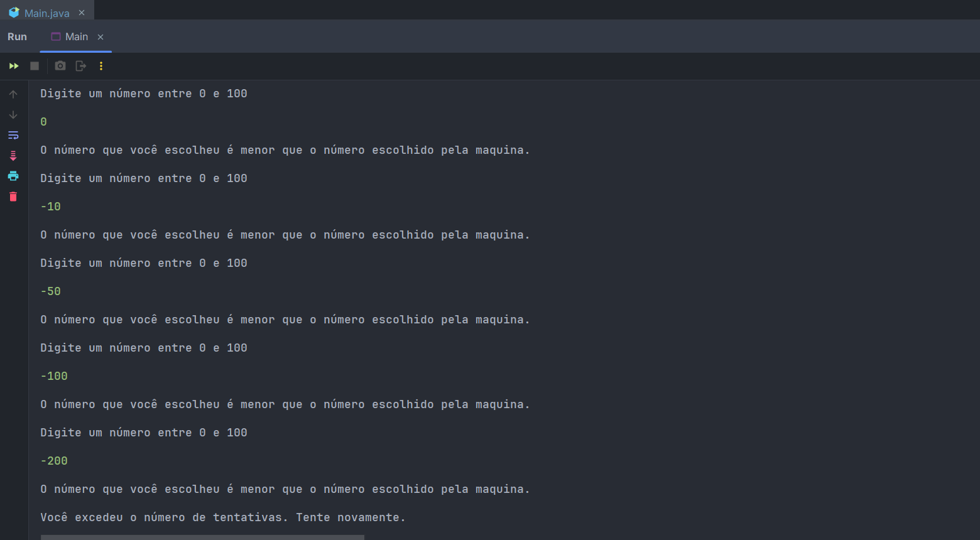980x540 pixels.
Task: Click the camera thread dump icon
Action: tap(60, 66)
